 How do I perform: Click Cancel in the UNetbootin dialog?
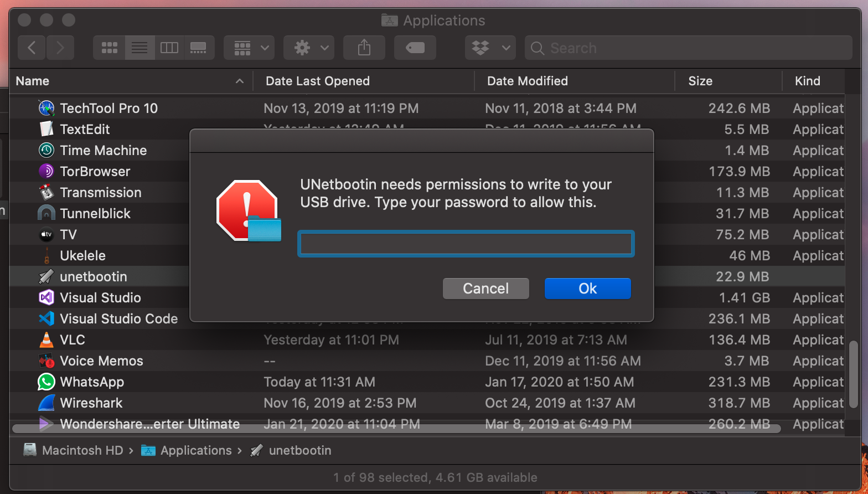(x=486, y=289)
